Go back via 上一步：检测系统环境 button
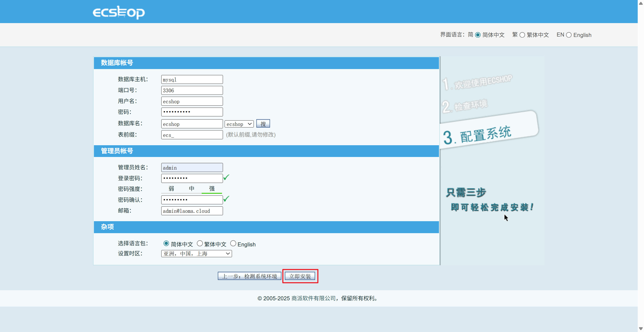644x332 pixels. point(249,276)
